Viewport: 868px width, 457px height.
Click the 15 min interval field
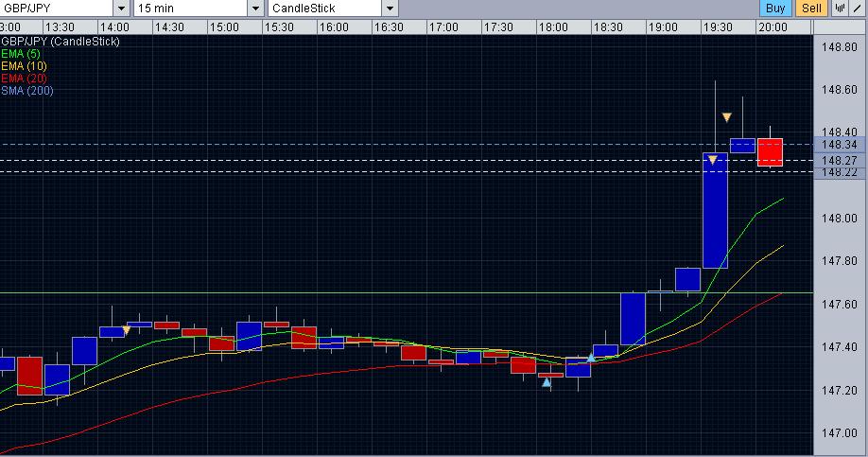coord(191,9)
